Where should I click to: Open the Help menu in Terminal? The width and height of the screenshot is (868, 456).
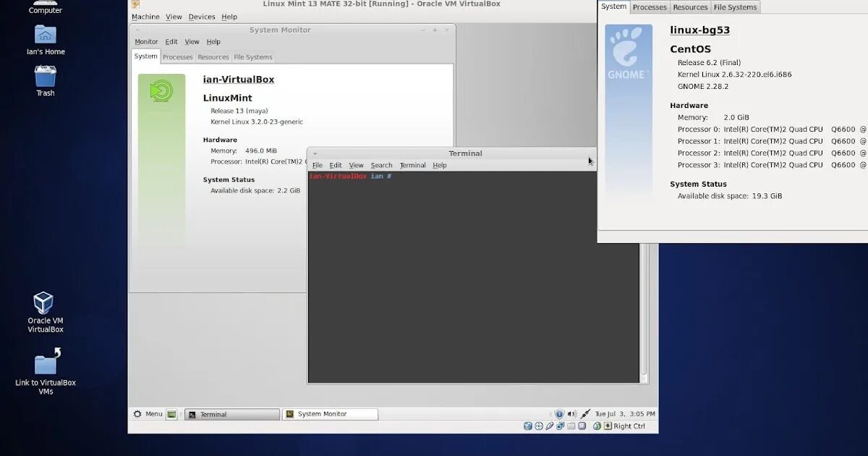click(x=440, y=165)
